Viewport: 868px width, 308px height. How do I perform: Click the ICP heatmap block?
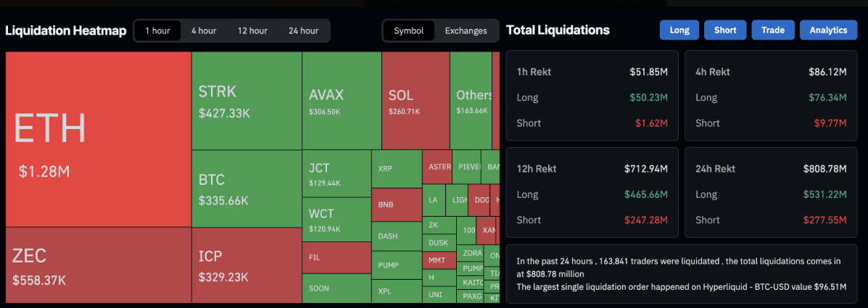[x=247, y=265]
